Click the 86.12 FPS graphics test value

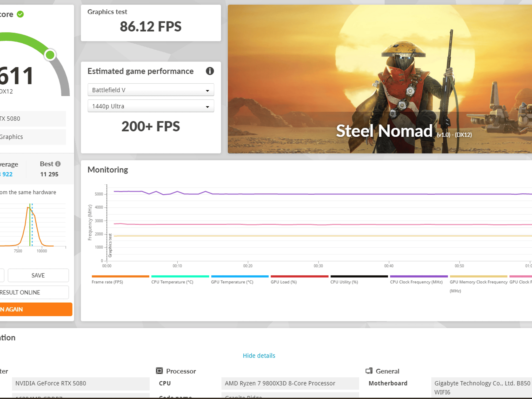pyautogui.click(x=151, y=26)
